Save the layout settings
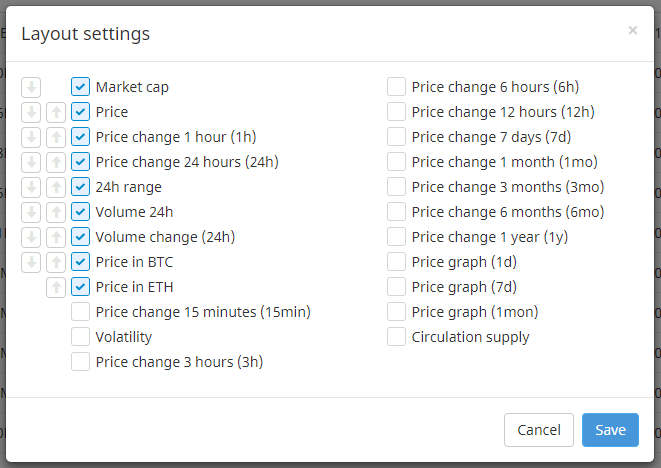The height and width of the screenshot is (468, 661). pos(610,430)
